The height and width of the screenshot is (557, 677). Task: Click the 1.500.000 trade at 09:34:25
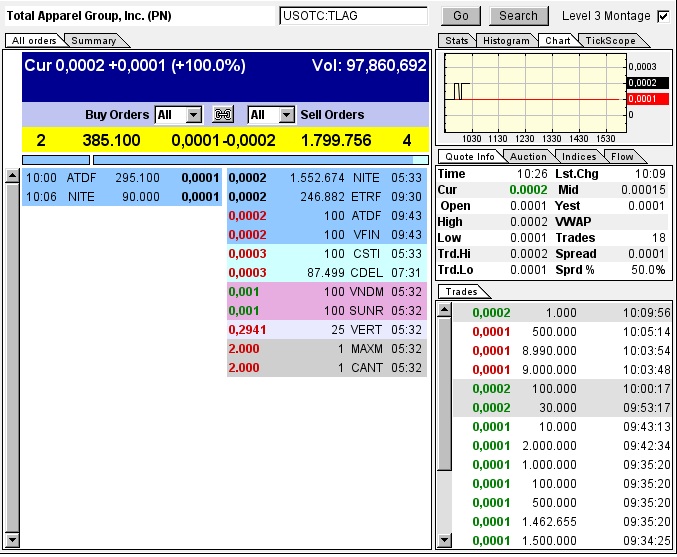pos(562,540)
